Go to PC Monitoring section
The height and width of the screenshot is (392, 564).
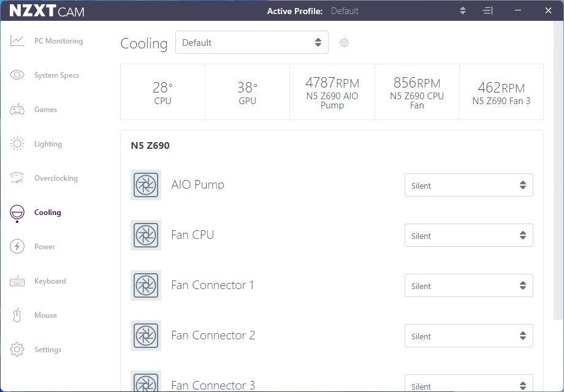click(59, 41)
